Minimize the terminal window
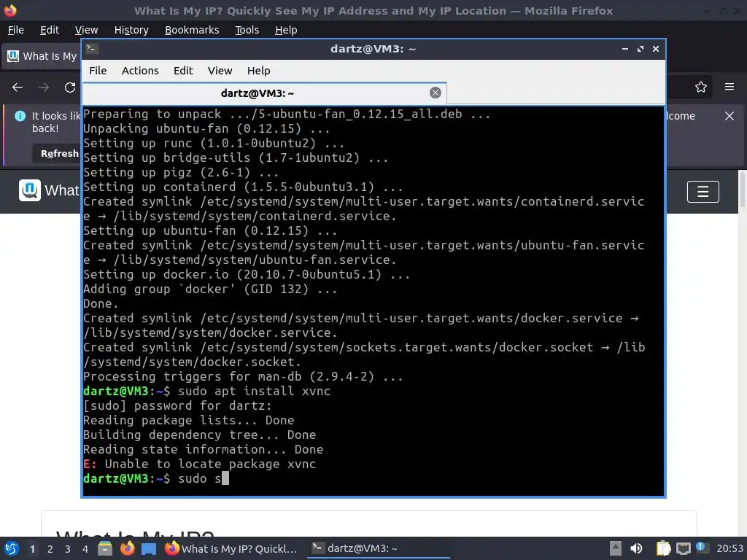Image resolution: width=747 pixels, height=560 pixels. point(625,49)
